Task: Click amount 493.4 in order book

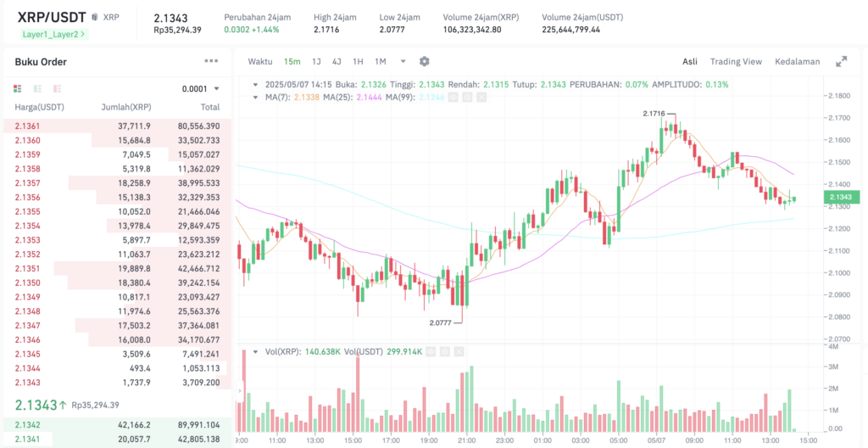Action: pos(140,367)
